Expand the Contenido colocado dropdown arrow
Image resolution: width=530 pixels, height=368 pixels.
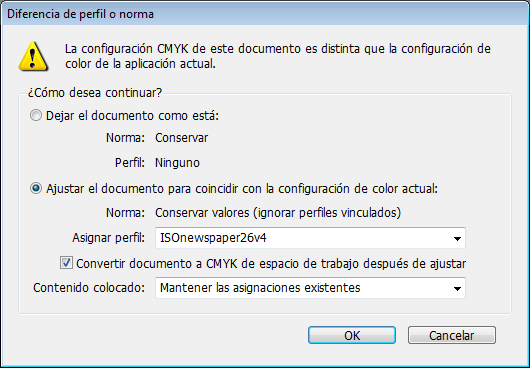pos(457,289)
